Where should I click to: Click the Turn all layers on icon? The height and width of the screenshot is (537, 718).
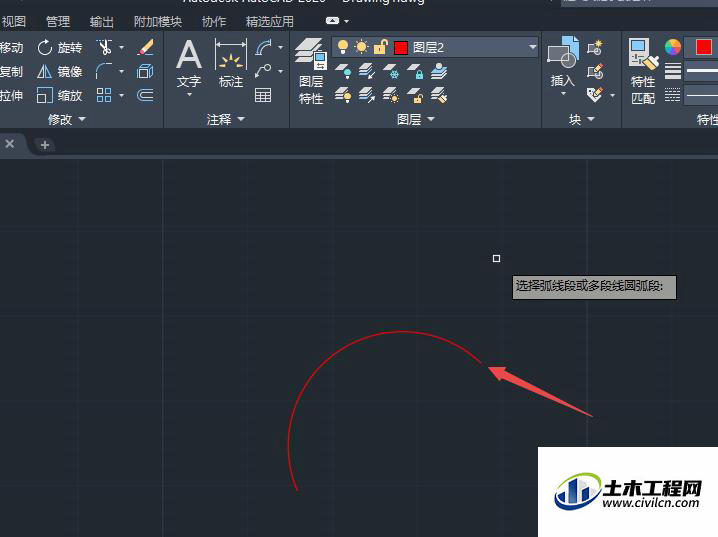tap(343, 95)
